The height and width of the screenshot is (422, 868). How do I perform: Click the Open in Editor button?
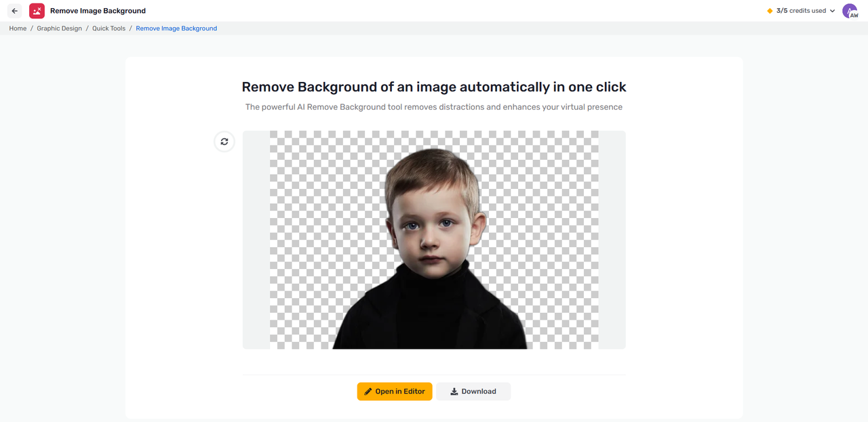tap(395, 392)
